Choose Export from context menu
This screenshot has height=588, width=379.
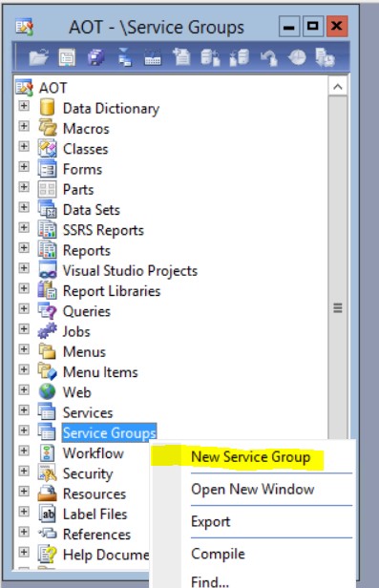(211, 521)
